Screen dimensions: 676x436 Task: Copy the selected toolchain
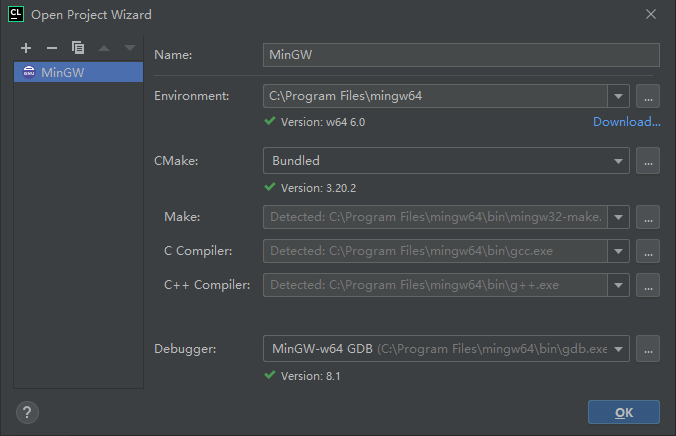[78, 48]
